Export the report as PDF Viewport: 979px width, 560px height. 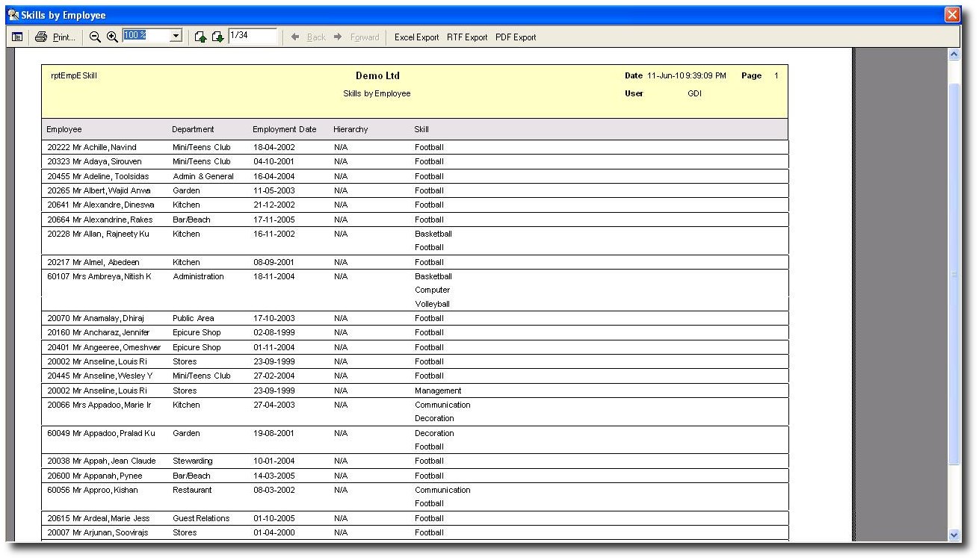516,37
